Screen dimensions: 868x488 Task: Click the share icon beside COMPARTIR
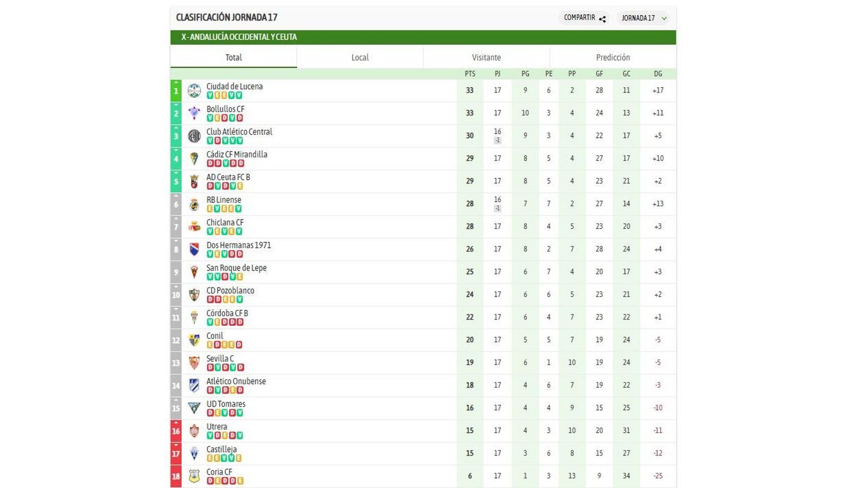[x=602, y=17]
